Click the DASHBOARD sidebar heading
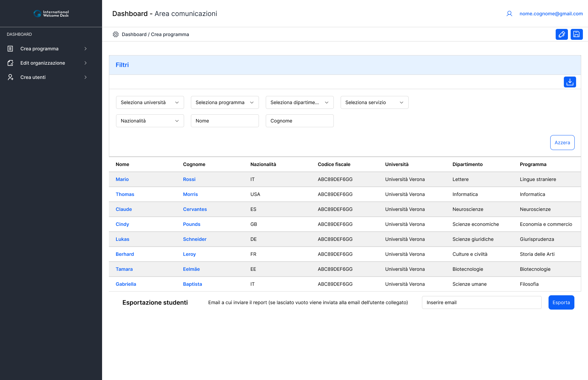The width and height of the screenshot is (588, 380). pyautogui.click(x=19, y=34)
